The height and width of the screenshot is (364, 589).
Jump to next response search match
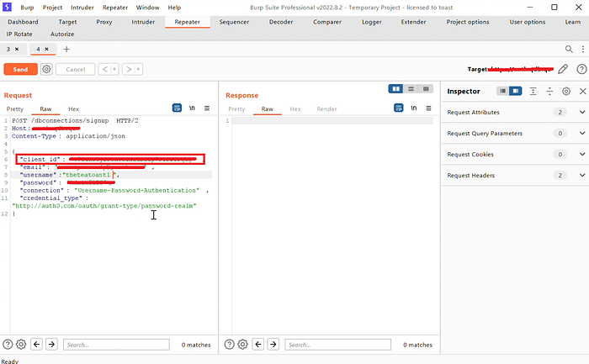point(273,345)
